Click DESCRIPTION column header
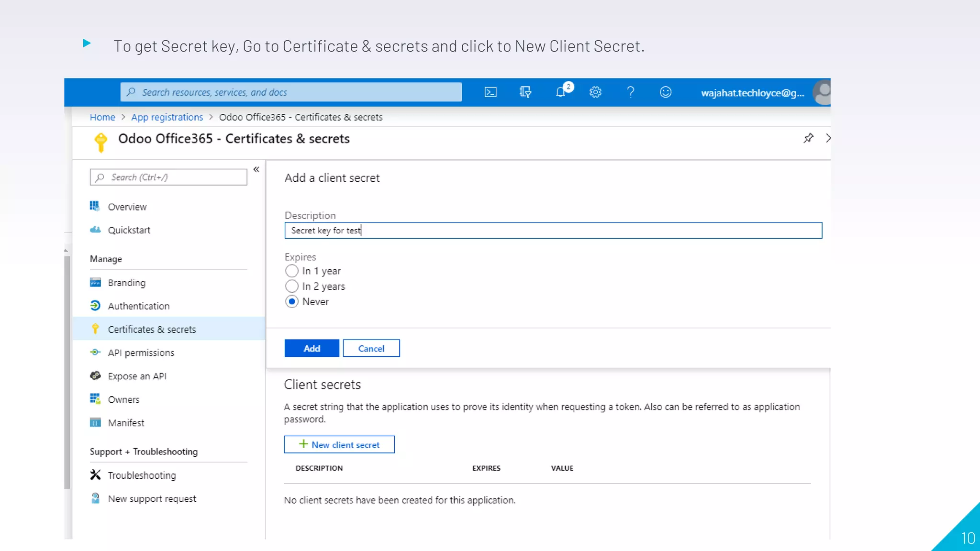980x551 pixels. point(319,468)
